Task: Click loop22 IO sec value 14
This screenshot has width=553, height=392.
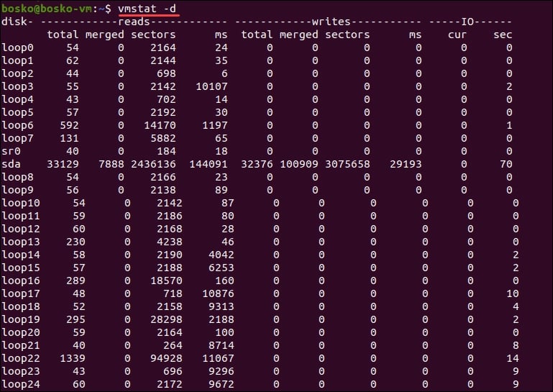Action: 512,358
